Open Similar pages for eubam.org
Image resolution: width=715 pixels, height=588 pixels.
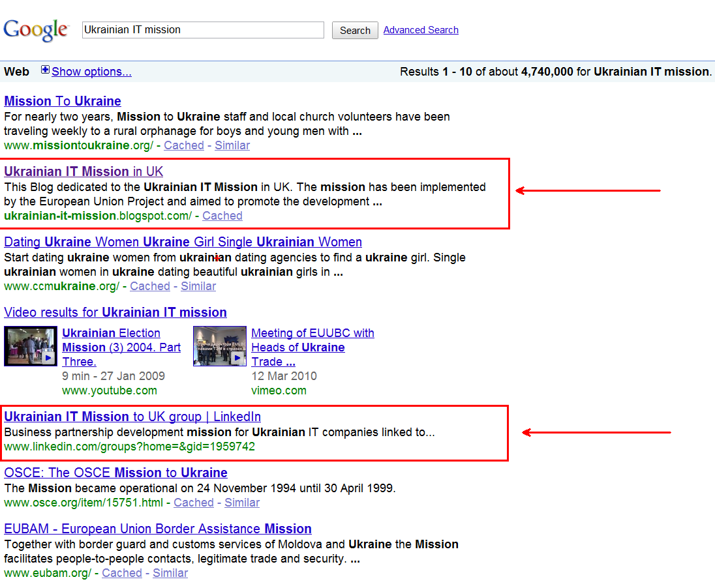170,573
